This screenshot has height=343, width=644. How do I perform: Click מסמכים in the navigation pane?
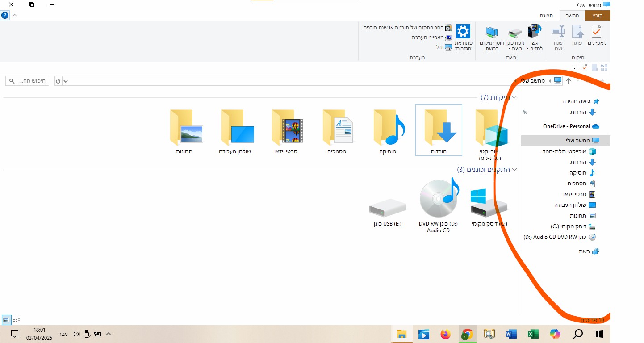coord(581,184)
